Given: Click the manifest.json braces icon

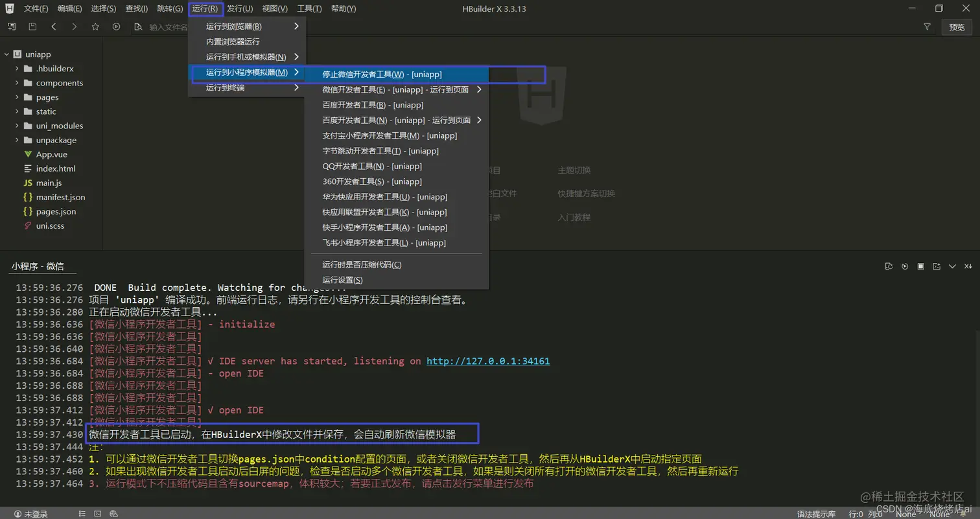Looking at the screenshot, I should click(x=28, y=197).
